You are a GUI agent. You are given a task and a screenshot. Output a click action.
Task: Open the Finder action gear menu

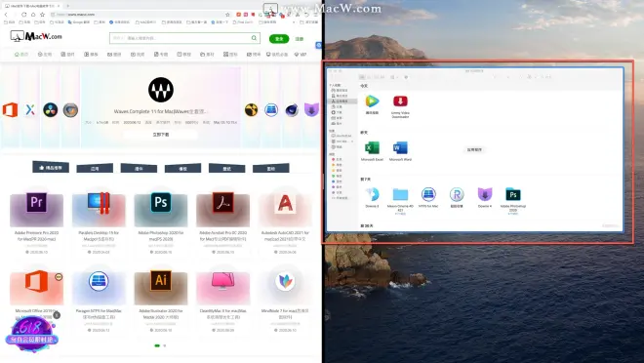pyautogui.click(x=406, y=77)
